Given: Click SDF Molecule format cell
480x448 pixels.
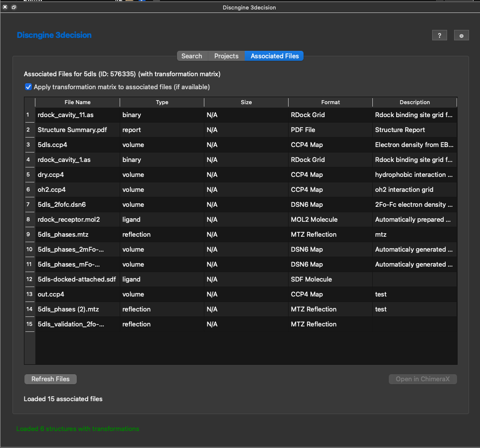Looking at the screenshot, I should pos(330,280).
